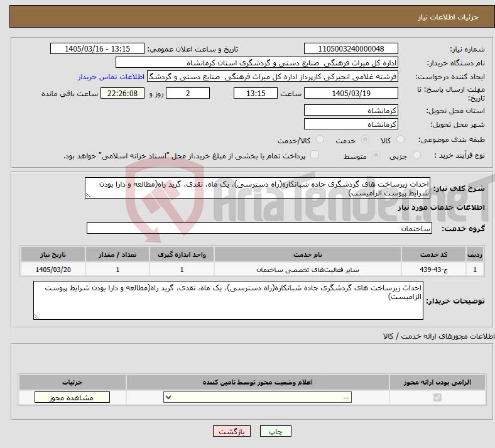Click the تعداد / مقدار column header
495x448 pixels.
[x=117, y=254]
